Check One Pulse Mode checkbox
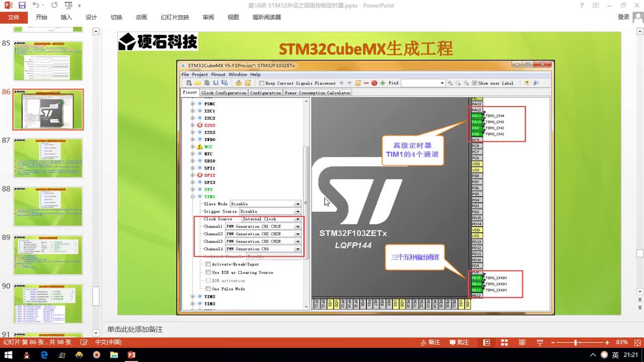Image resolution: width=644 pixels, height=362 pixels. click(x=208, y=289)
